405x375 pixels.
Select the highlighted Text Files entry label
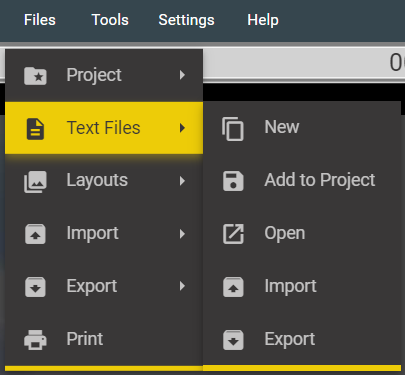pyautogui.click(x=103, y=128)
